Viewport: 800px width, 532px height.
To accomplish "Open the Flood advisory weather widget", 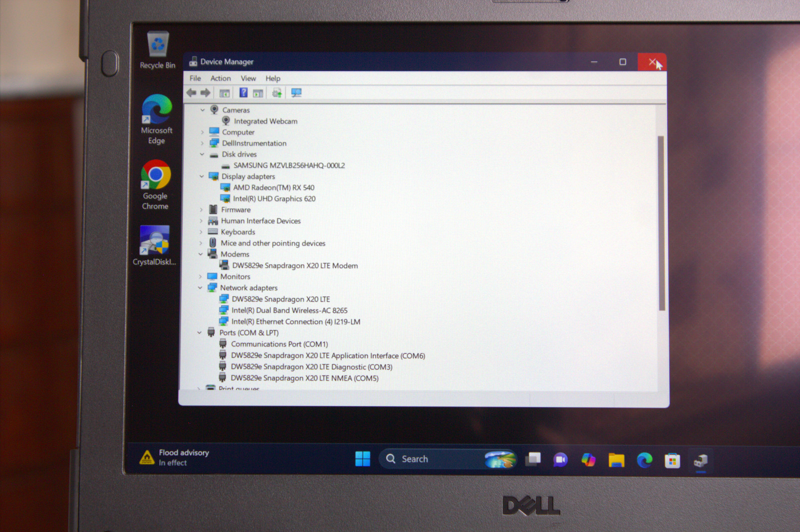I will [x=174, y=458].
